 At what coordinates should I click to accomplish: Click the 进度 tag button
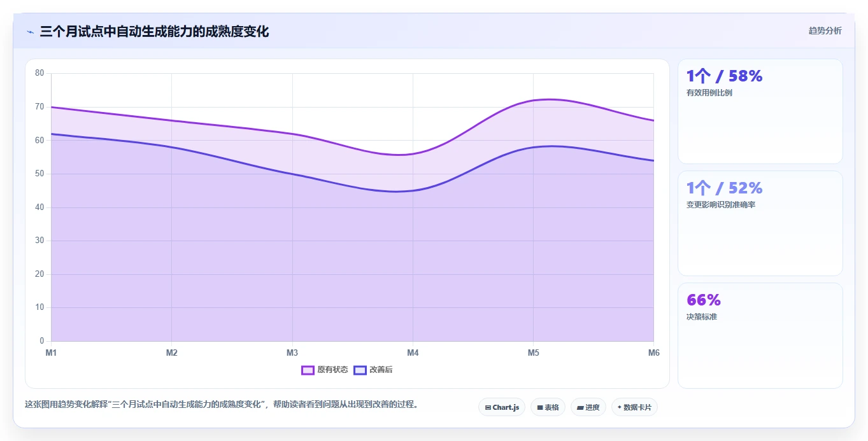(x=588, y=407)
